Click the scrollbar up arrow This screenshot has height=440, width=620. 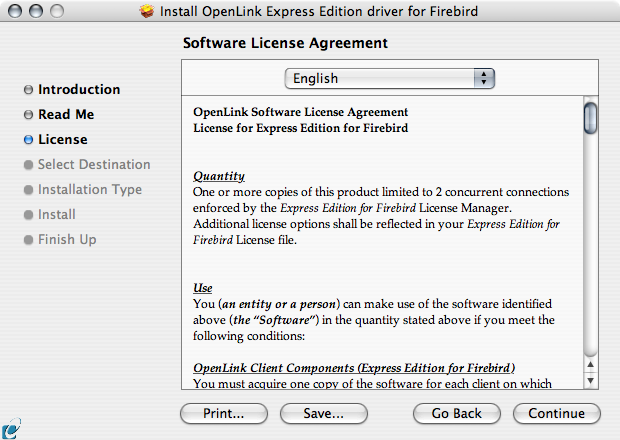coord(590,364)
